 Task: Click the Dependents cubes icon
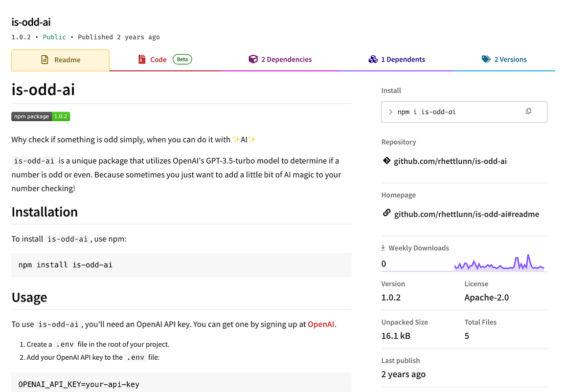click(x=373, y=59)
